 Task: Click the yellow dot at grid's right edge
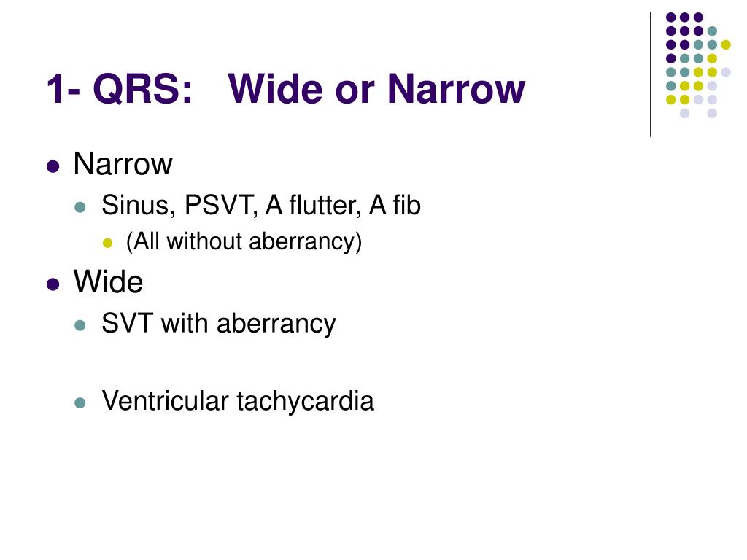point(726,44)
